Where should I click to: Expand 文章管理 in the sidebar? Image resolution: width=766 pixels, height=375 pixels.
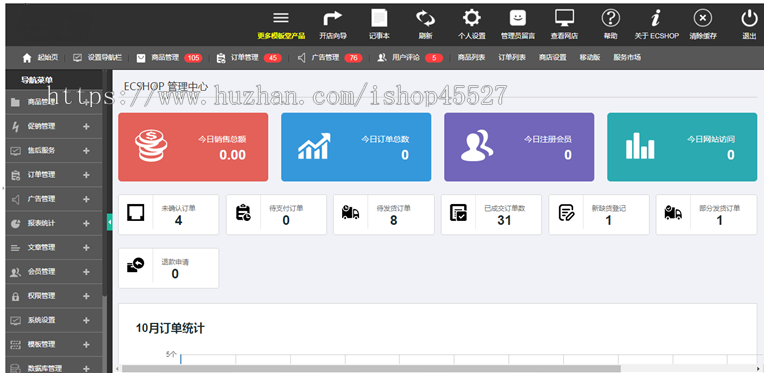point(86,248)
